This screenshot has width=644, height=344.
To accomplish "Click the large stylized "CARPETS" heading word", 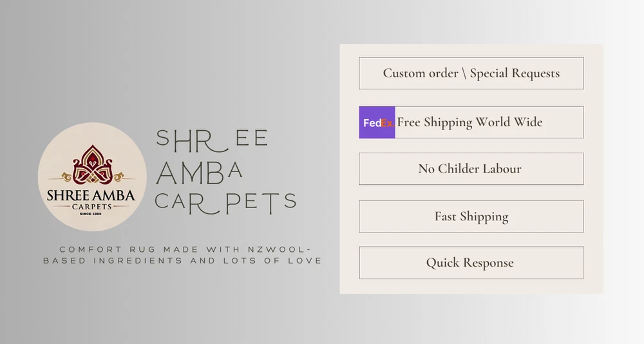I will click(225, 202).
